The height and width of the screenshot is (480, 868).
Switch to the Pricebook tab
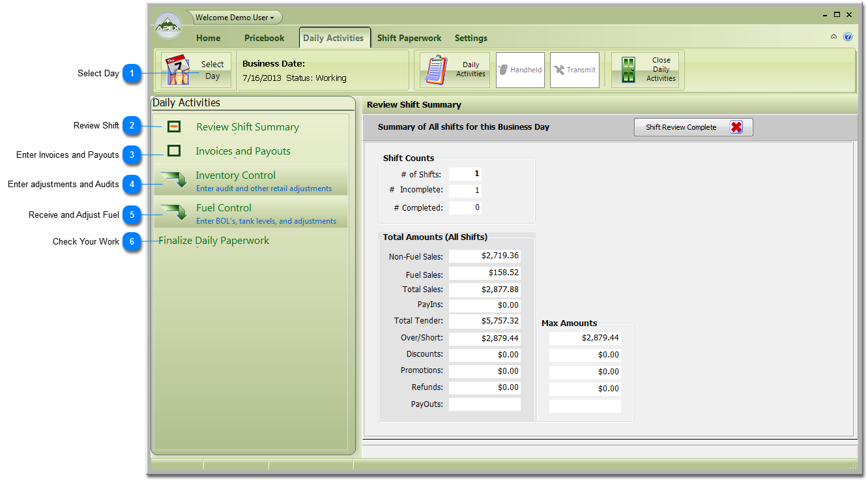click(x=264, y=38)
